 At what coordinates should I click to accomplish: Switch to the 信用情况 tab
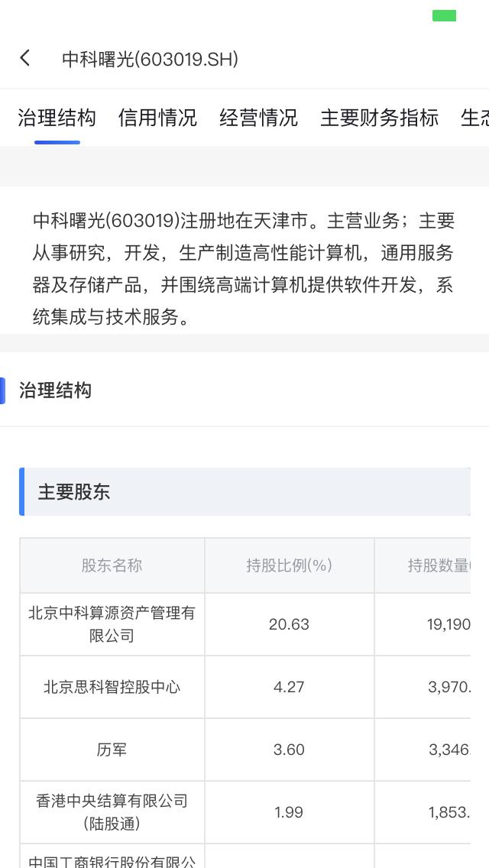157,118
